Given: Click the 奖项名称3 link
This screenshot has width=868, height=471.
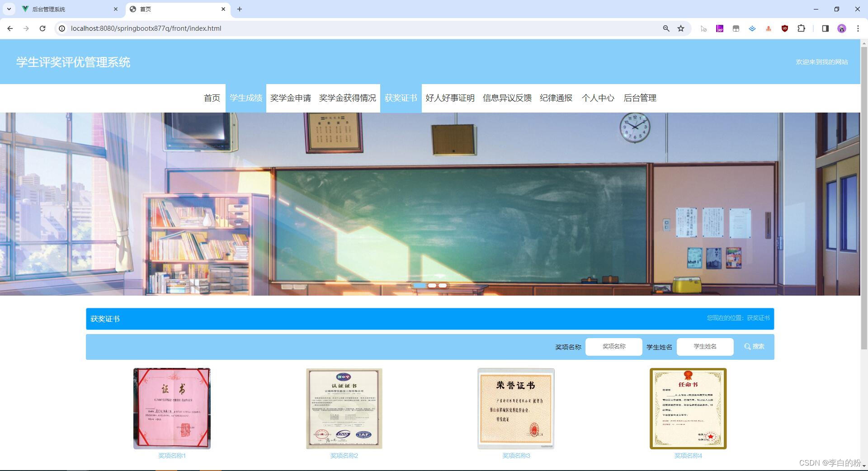Looking at the screenshot, I should (x=516, y=456).
